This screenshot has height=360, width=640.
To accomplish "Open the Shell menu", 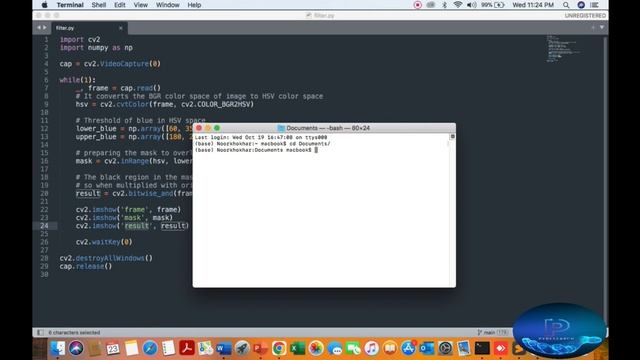I will click(x=98, y=5).
